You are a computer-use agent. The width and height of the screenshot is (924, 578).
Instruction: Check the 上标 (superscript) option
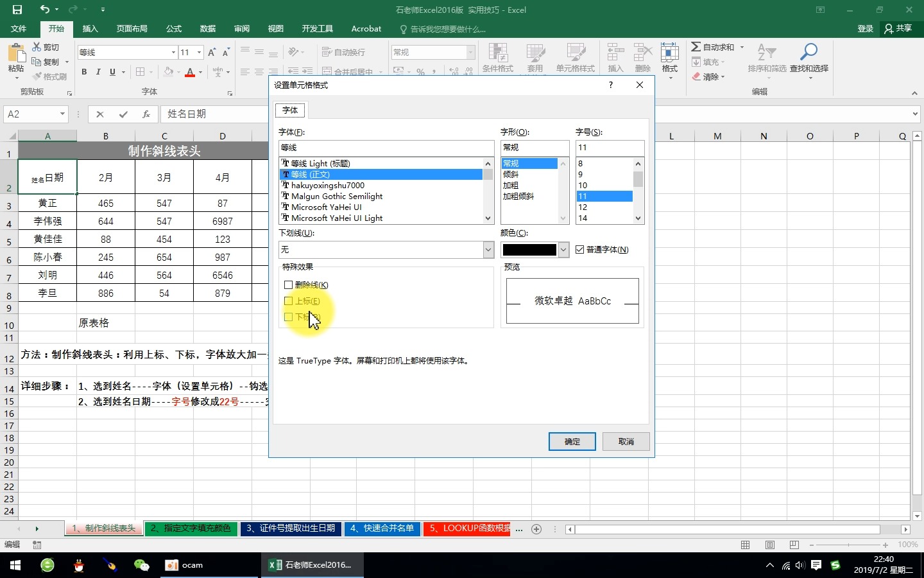(x=288, y=301)
